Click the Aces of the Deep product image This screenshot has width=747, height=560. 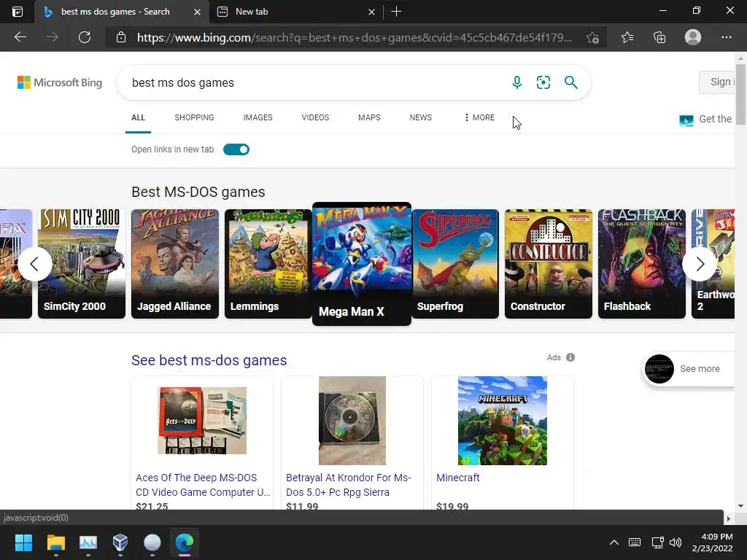[x=202, y=421]
